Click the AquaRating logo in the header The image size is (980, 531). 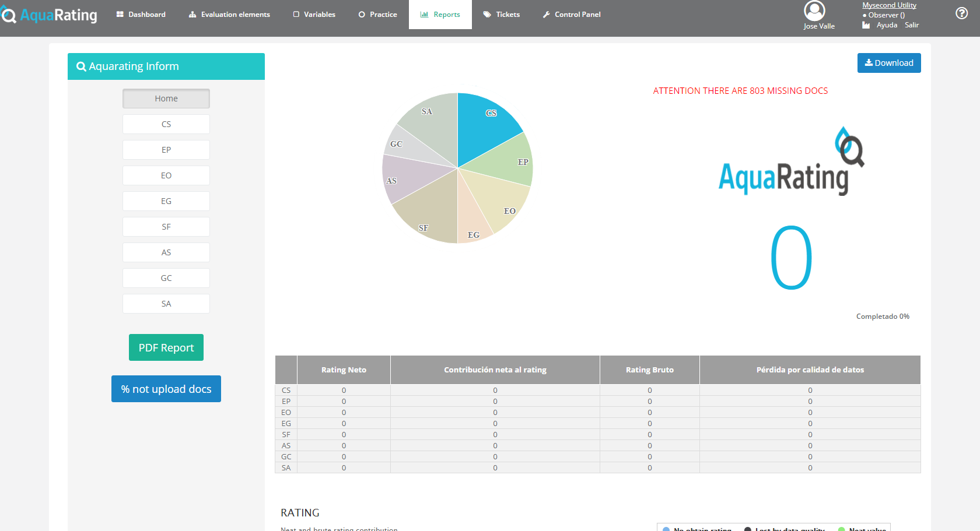click(49, 15)
